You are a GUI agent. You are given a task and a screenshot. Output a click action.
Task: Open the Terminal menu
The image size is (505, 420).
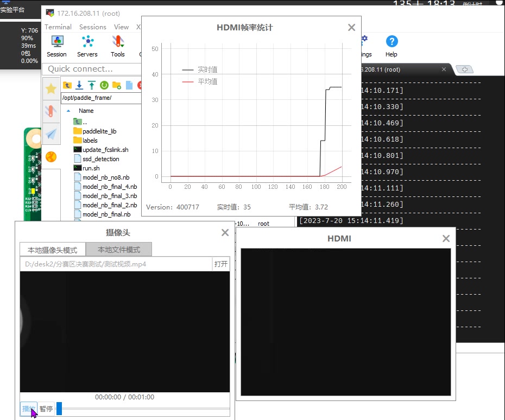58,27
